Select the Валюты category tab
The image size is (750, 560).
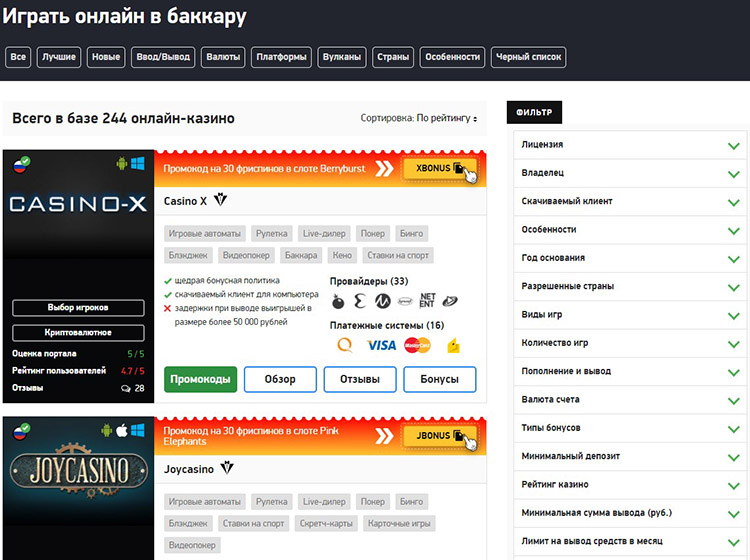[x=223, y=57]
